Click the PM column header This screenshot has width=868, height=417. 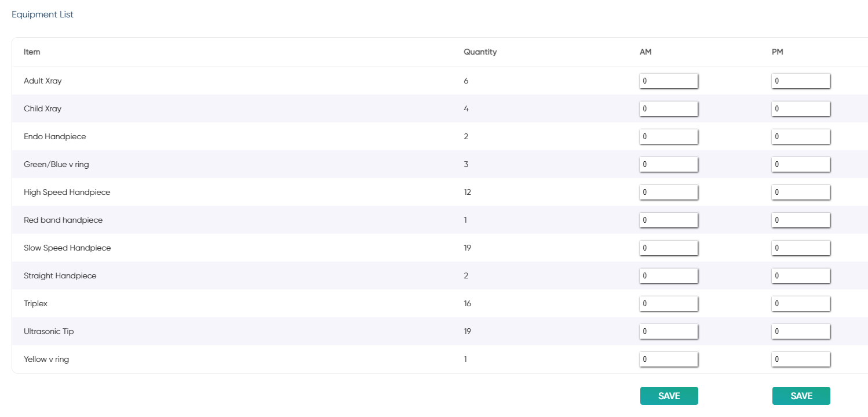(778, 52)
